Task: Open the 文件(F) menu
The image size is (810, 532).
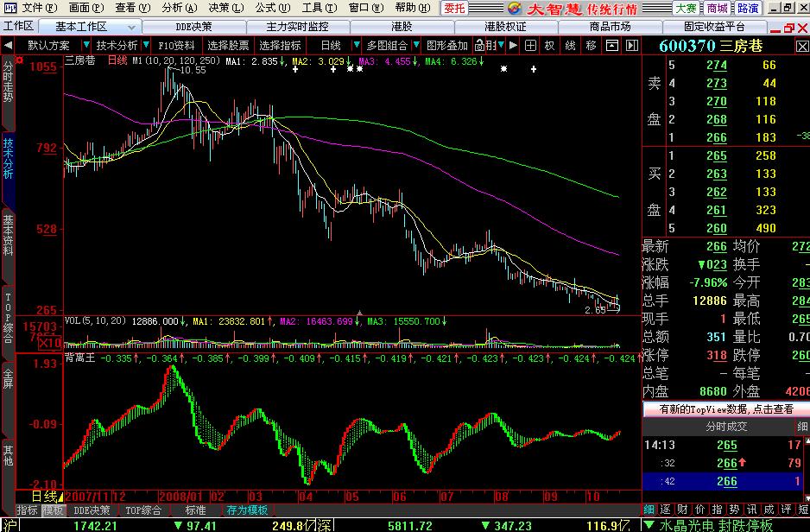Action: tap(40, 8)
